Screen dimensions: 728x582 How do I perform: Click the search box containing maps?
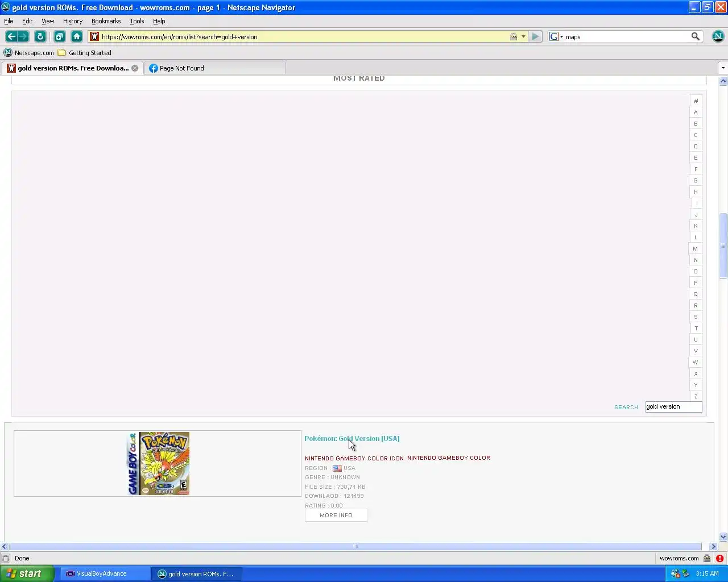click(x=626, y=36)
